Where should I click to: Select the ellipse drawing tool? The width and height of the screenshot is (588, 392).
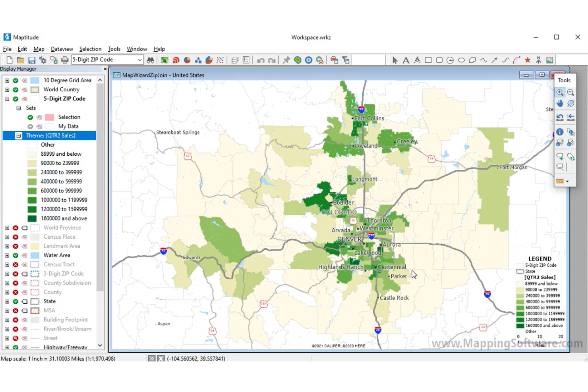pyautogui.click(x=461, y=60)
